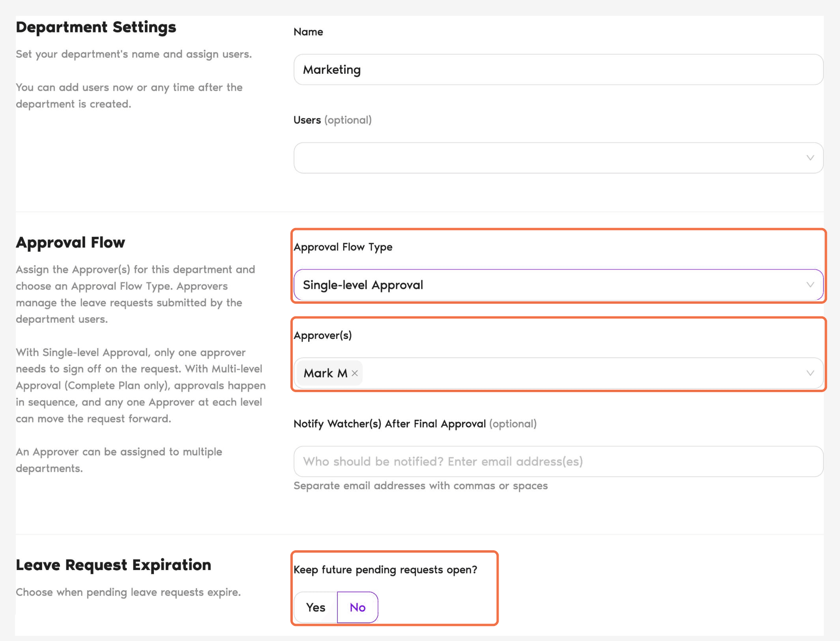Click the department Name field containing Marketing
The width and height of the screenshot is (840, 641).
point(558,69)
